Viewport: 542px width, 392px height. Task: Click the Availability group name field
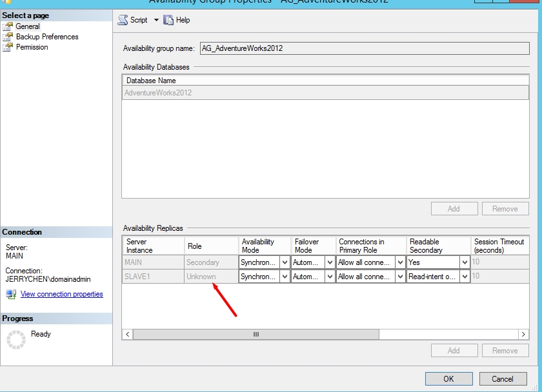point(365,48)
